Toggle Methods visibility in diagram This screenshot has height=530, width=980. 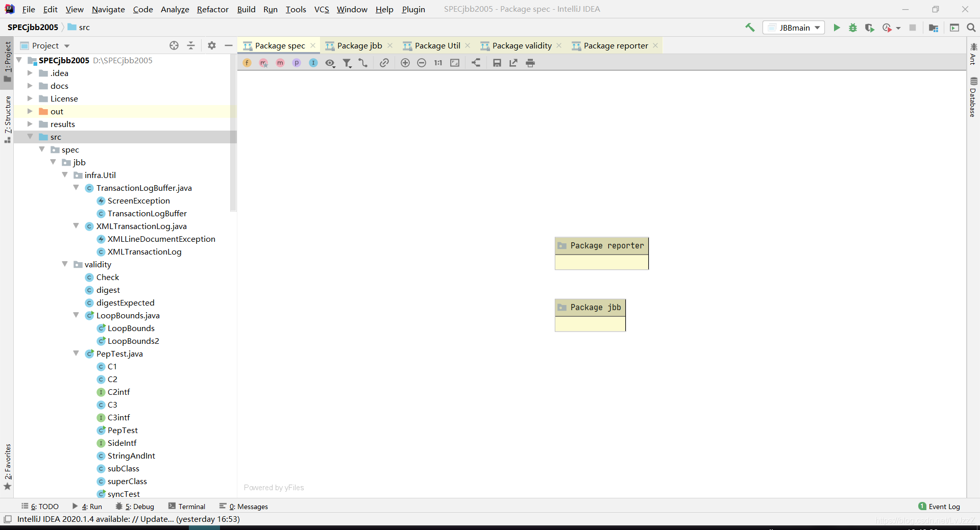280,63
